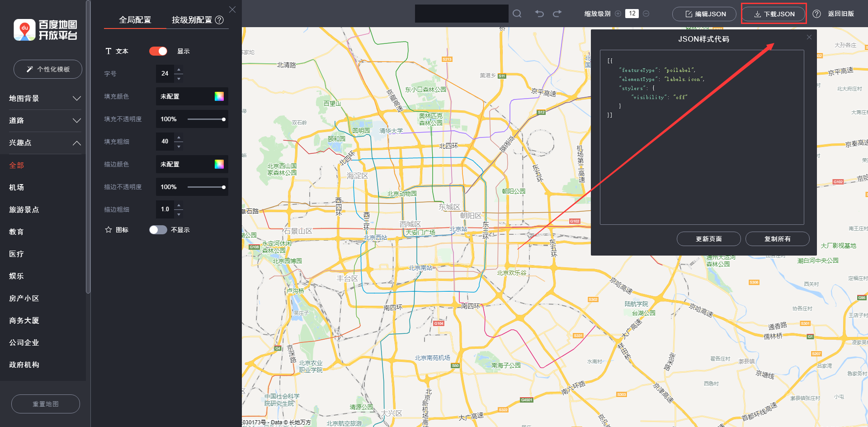
Task: Click the help icon near 返回旧版
Action: click(816, 14)
